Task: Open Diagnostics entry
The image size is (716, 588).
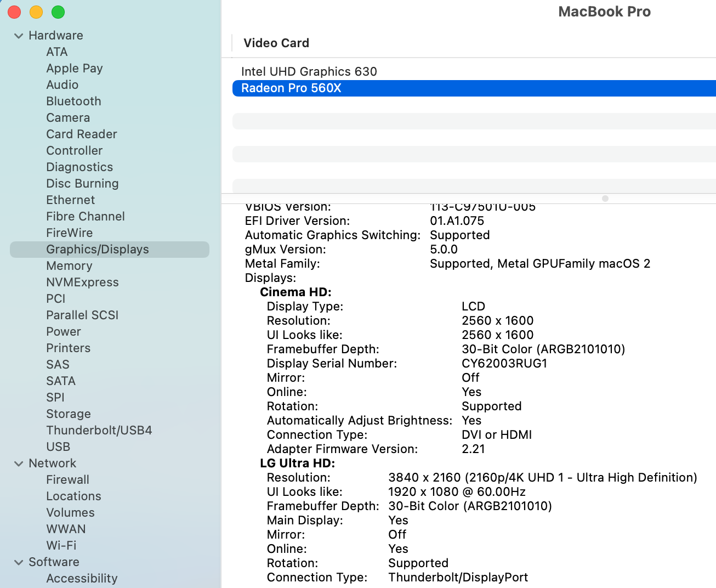Action: pos(79,167)
